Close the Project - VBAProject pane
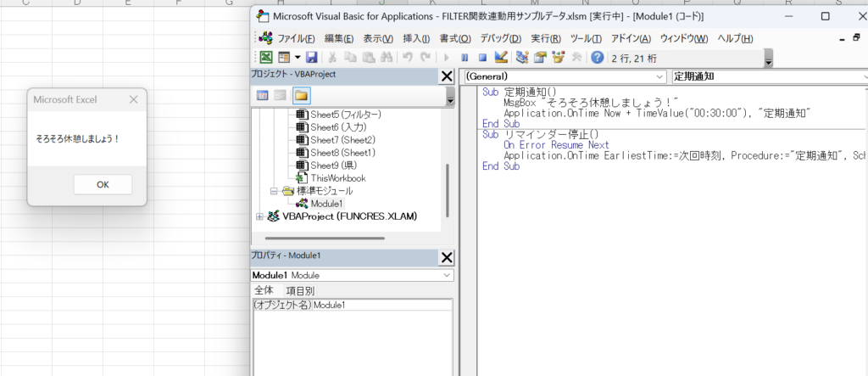The image size is (868, 376). pos(446,76)
